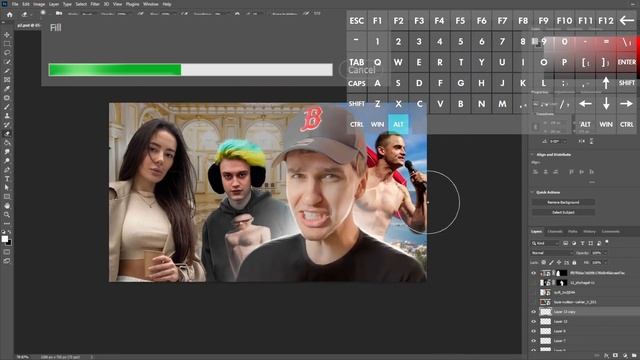The image size is (640, 360).
Task: Click the lock transparent pixels icon
Action: pyautogui.click(x=544, y=262)
